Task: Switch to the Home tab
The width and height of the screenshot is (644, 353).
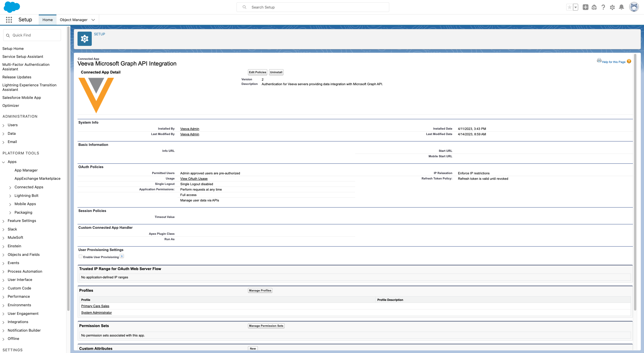Action: coord(48,20)
